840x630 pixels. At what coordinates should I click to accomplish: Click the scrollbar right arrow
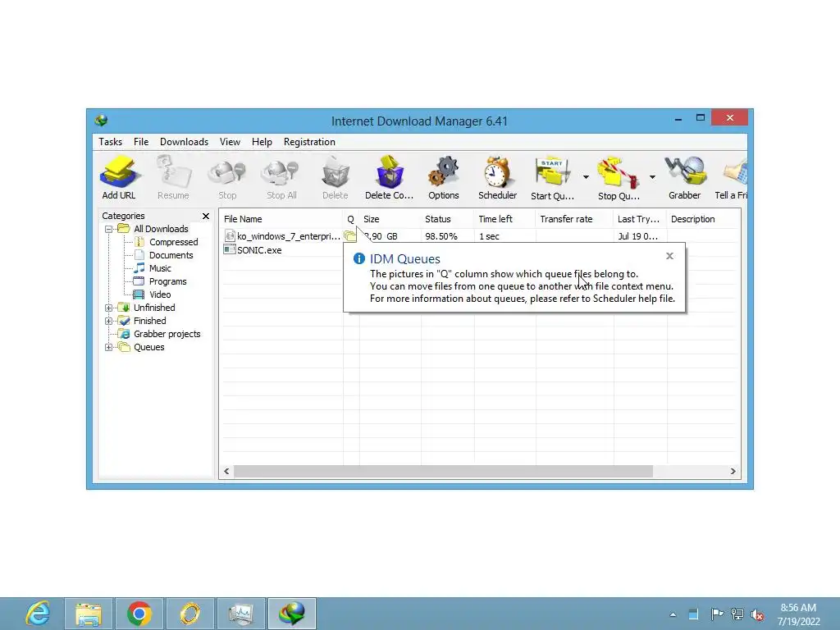tap(733, 472)
